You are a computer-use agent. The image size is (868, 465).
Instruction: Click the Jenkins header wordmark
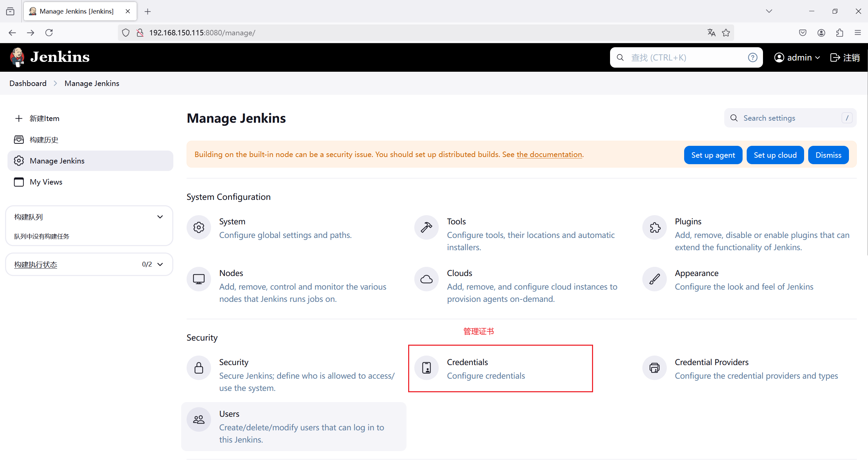60,57
